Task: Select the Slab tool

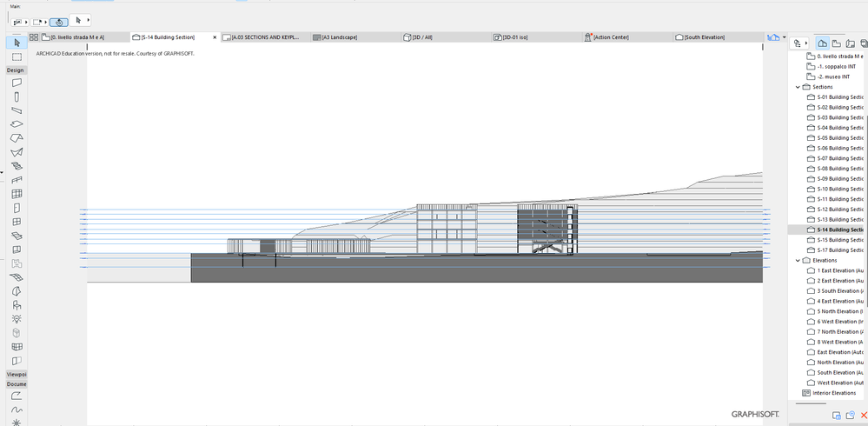Action: pyautogui.click(x=17, y=124)
